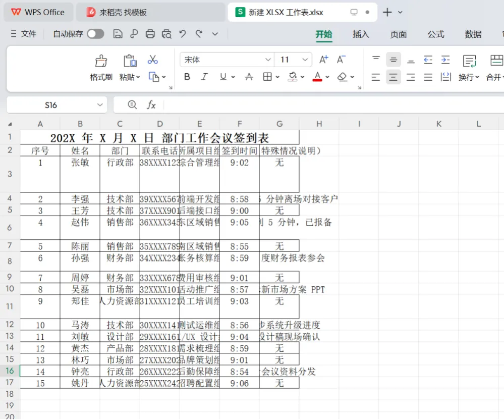Image resolution: width=504 pixels, height=420 pixels.
Task: Switch to the 公式 ribbon tab
Action: click(435, 34)
